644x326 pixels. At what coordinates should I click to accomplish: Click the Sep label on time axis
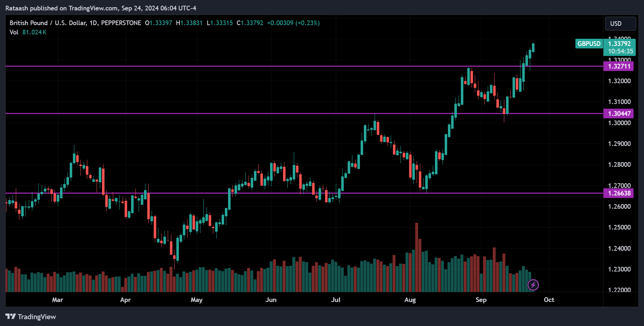[481, 300]
